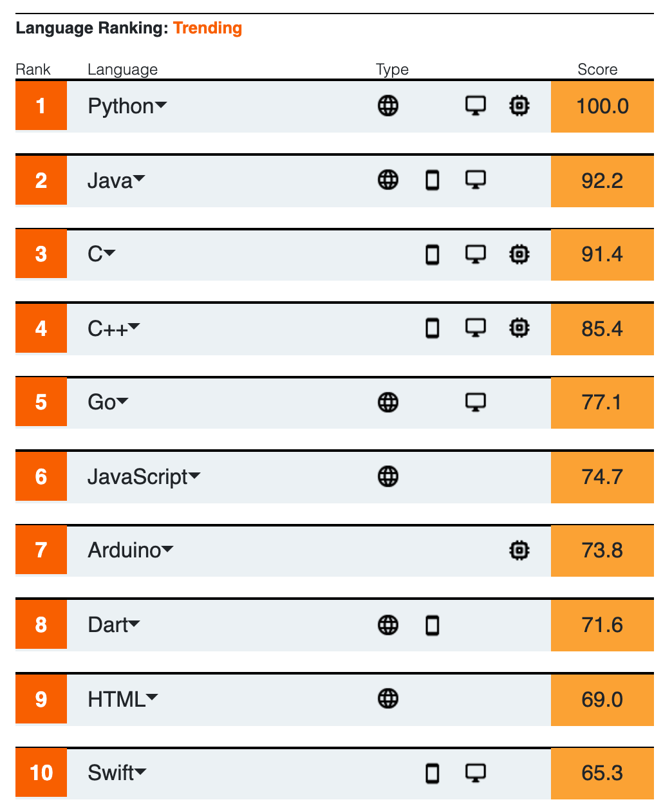Expand the Python language dropdown
Screen dimensions: 672x811
[x=161, y=106]
